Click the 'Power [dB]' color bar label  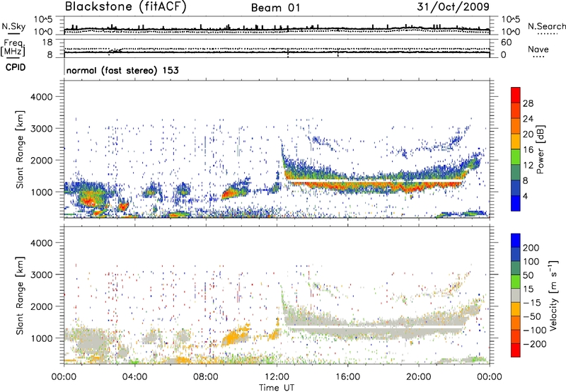[x=540, y=149]
